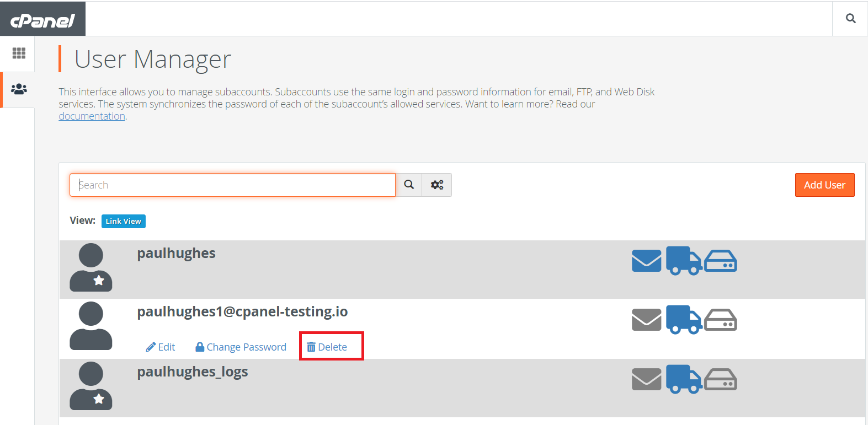868x425 pixels.
Task: Edit the paulhughes1@cpanel-testing.io subaccount
Action: [x=161, y=347]
